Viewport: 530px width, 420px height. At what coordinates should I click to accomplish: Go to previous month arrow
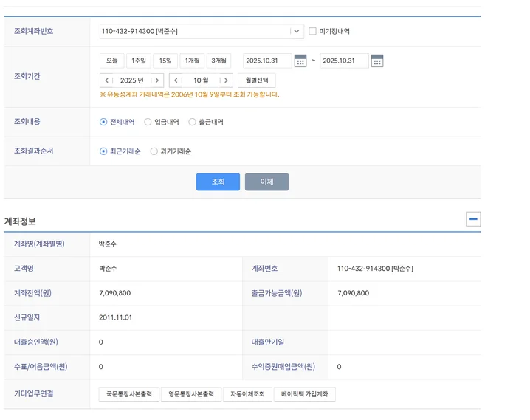coord(176,80)
